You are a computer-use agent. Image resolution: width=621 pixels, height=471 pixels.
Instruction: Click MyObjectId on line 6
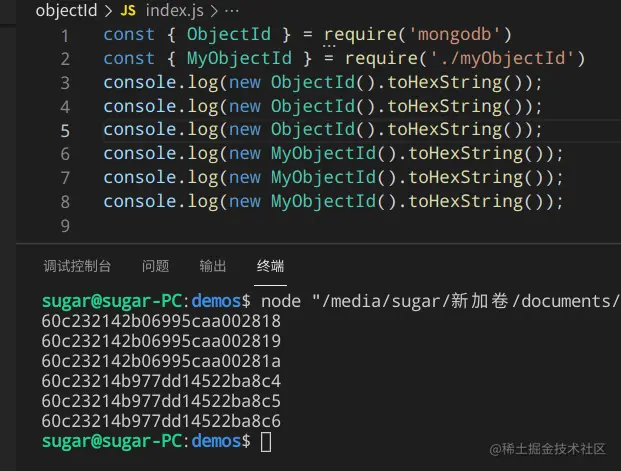pos(323,154)
